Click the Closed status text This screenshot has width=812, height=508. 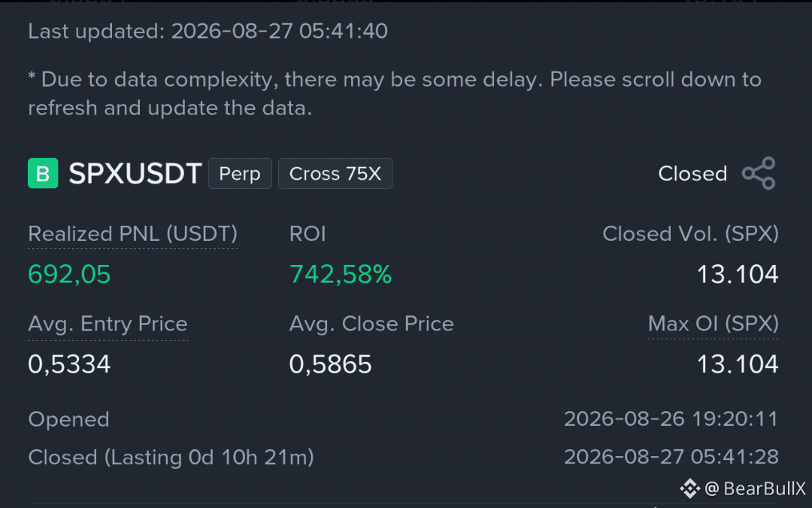[x=692, y=174]
